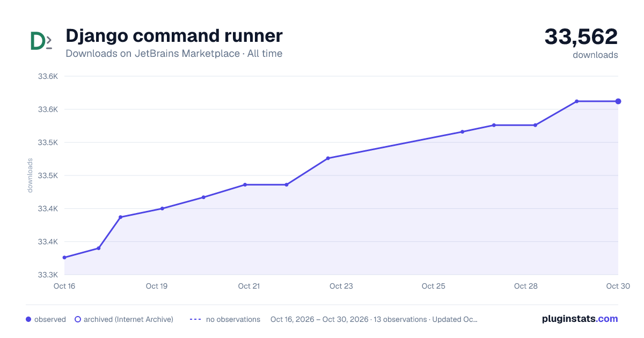Click the 'Oct 19' x-axis label
This screenshot has width=644, height=338.
157,286
